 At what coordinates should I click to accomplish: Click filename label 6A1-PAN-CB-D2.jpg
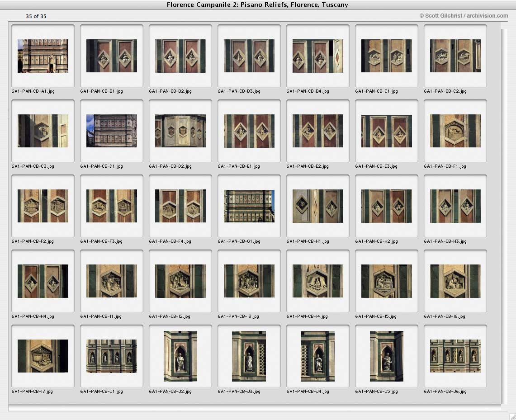[x=170, y=166]
